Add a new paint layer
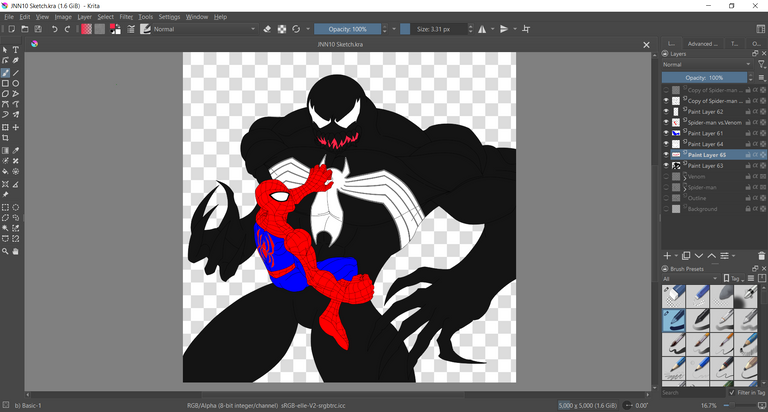The width and height of the screenshot is (768, 412). tap(667, 256)
